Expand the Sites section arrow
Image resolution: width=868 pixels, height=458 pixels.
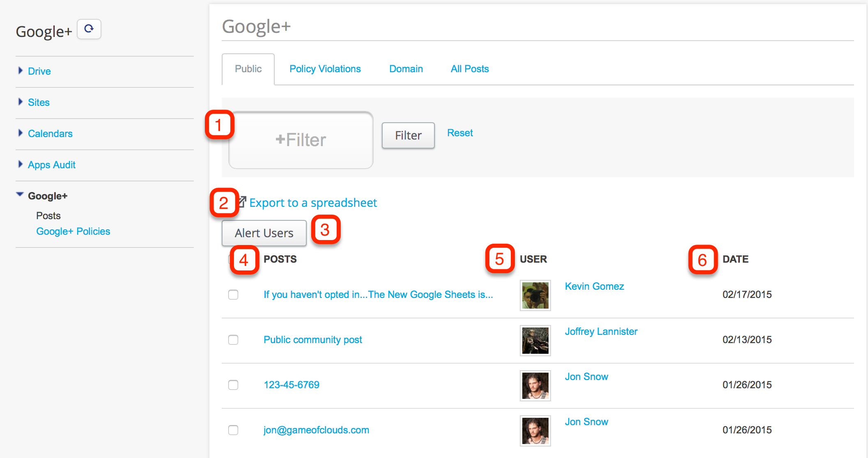pyautogui.click(x=20, y=102)
